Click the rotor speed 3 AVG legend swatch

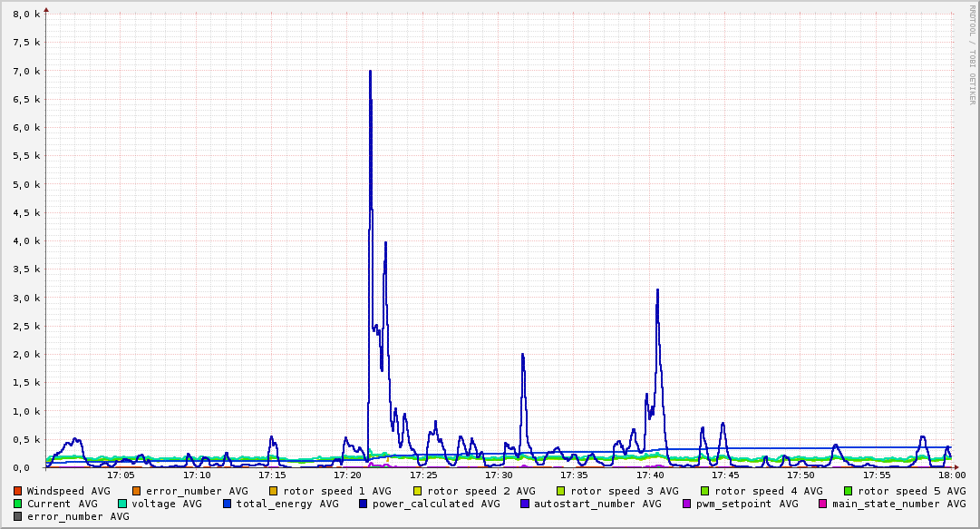(x=560, y=492)
